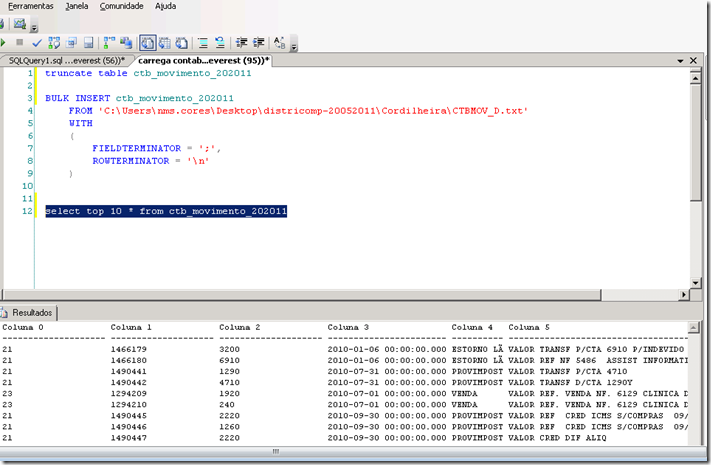This screenshot has width=711, height=465.
Task: Open the Query Options icon
Action: [71, 43]
